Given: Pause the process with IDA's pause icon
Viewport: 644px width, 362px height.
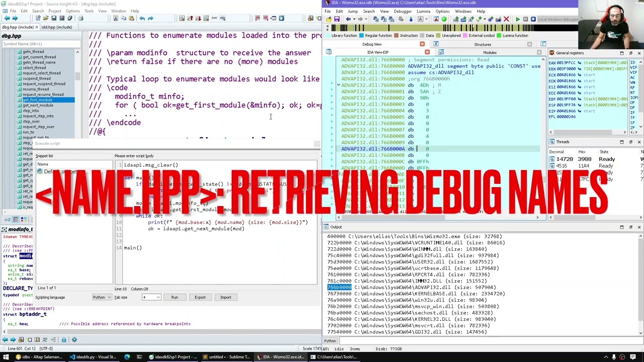Looking at the screenshot, I should [526, 19].
